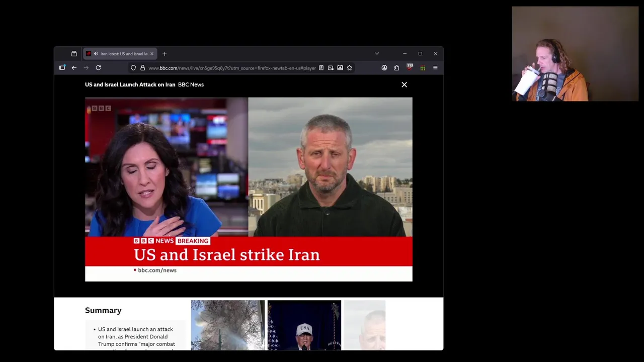The width and height of the screenshot is (644, 362).
Task: Maximize the Firefox window
Action: 420,54
